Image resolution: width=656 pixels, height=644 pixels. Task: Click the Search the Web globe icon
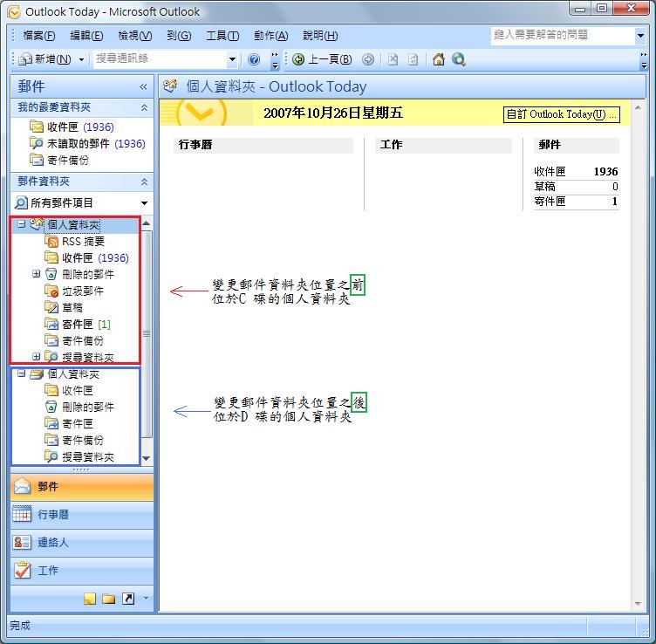459,59
